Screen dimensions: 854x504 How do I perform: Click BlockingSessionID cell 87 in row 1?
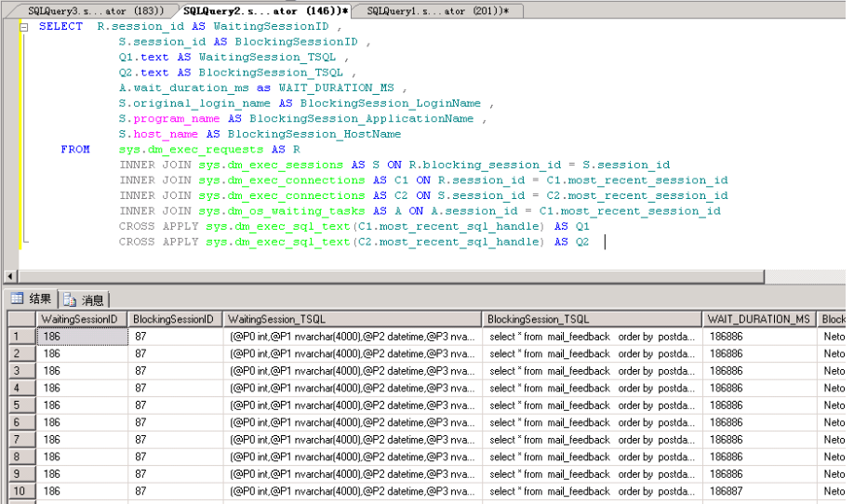coord(176,337)
